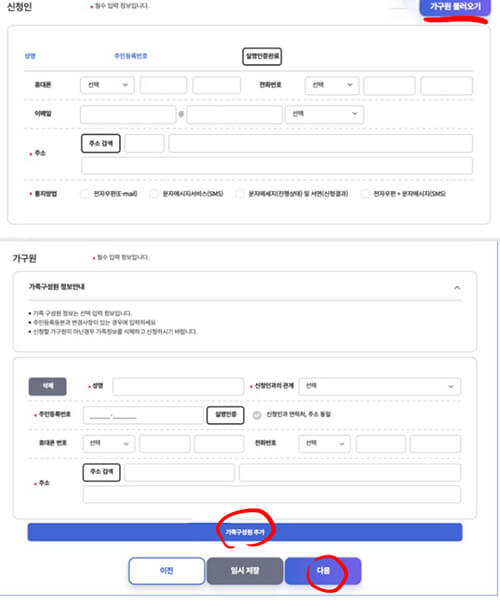Image resolution: width=500 pixels, height=601 pixels.
Task: Click applicant 주소 검색 button
Action: tap(101, 143)
